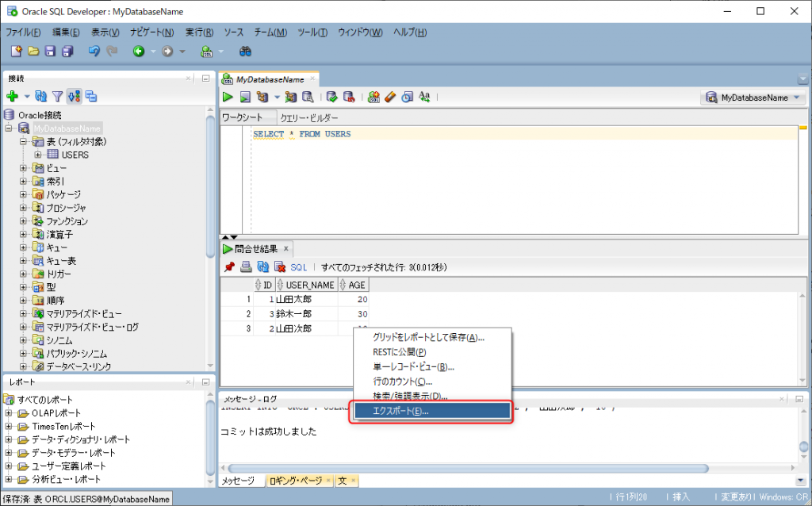Select グリッドをレポートとして保存 menu entry
This screenshot has width=812, height=506.
tap(432, 338)
